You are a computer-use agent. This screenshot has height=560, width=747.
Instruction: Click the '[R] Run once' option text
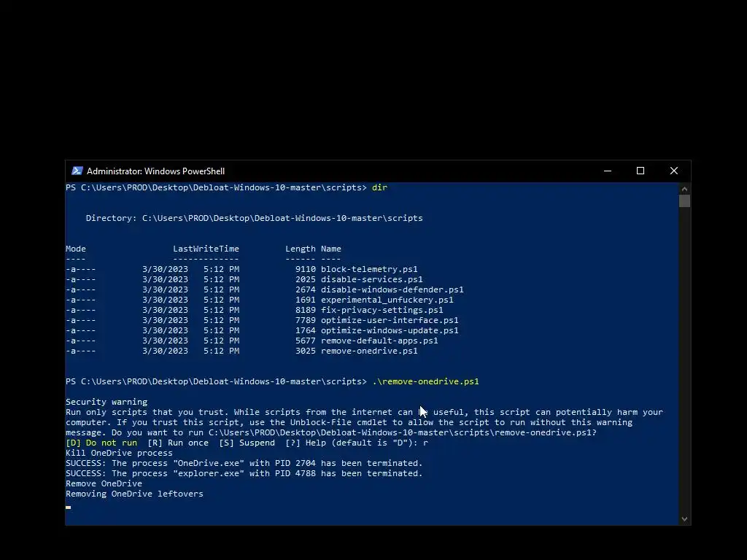[x=178, y=443]
